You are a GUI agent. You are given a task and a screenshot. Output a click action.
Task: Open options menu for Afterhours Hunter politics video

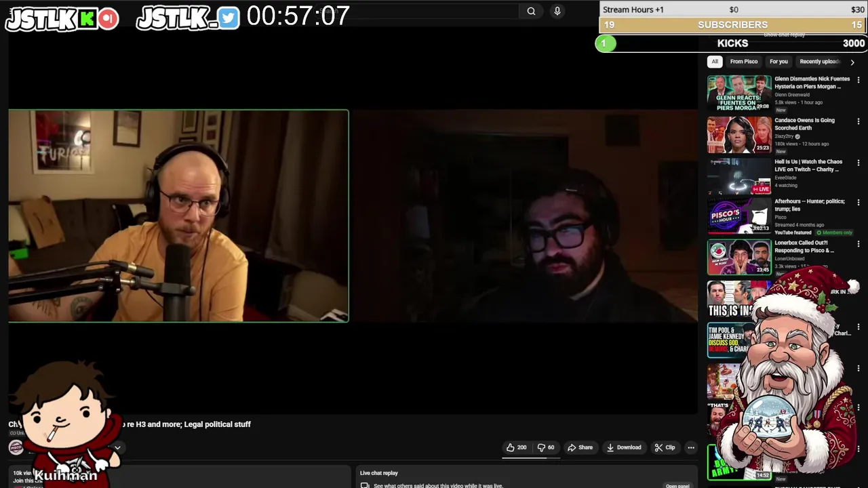(859, 202)
